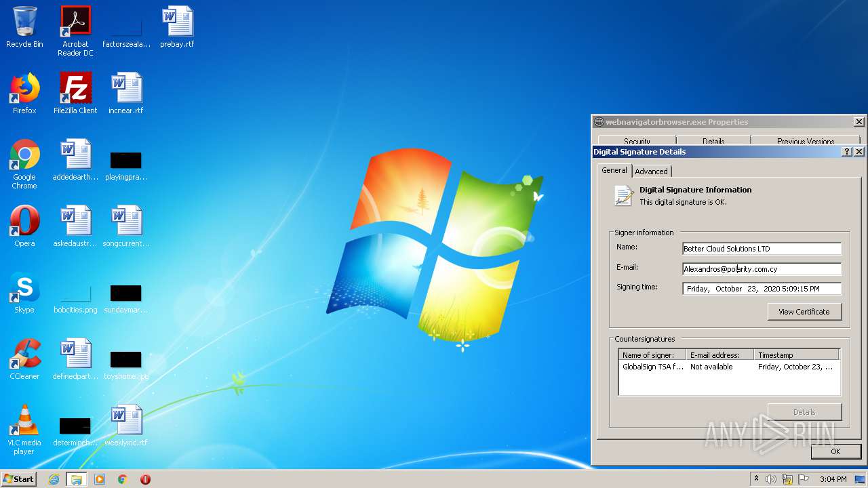Launch Google Chrome desktop shortcut
This screenshot has height=488, width=868.
(x=24, y=164)
